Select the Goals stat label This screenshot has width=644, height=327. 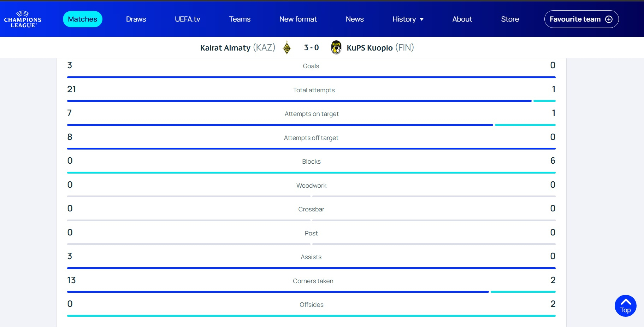pyautogui.click(x=311, y=66)
